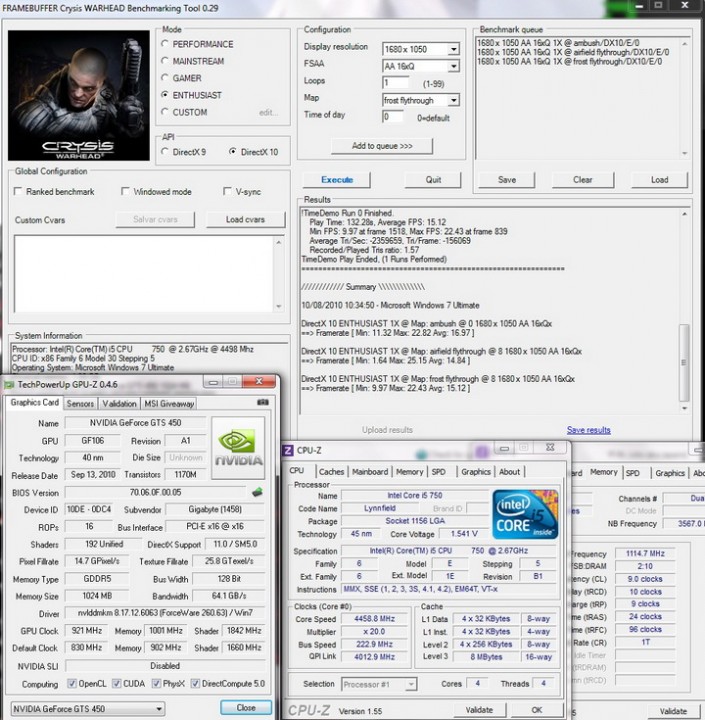The image size is (705, 720).
Task: Click the Results panel scrollbar thumb
Action: click(x=684, y=362)
